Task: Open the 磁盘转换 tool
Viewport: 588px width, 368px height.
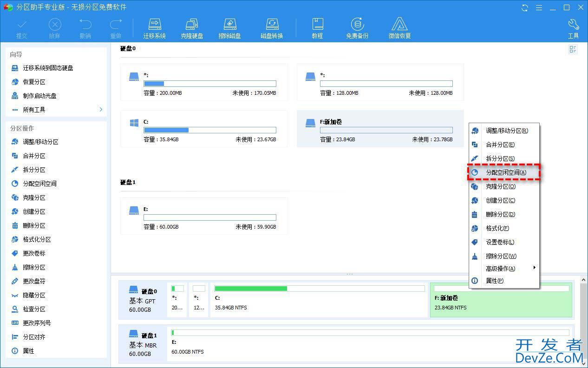Action: pyautogui.click(x=272, y=28)
